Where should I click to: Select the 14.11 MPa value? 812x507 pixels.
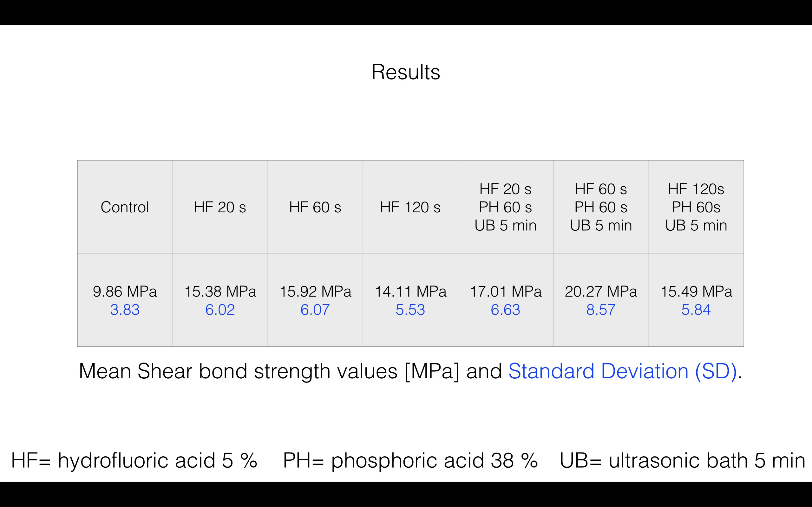[x=410, y=292]
